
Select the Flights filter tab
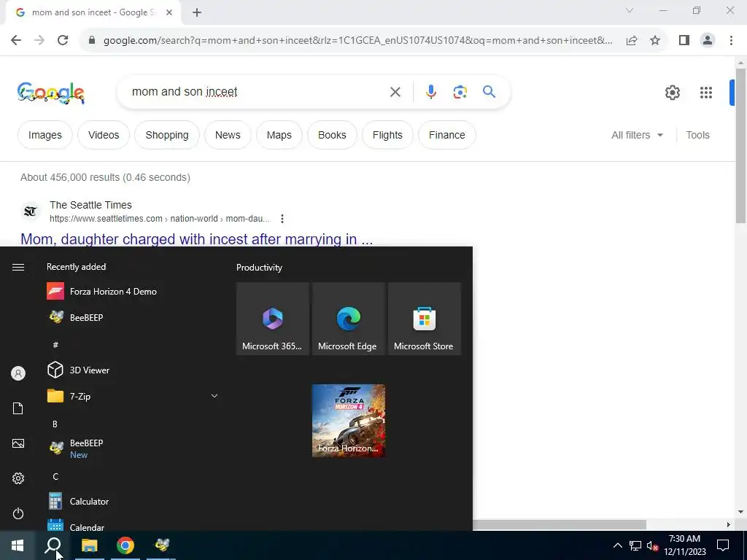click(387, 135)
